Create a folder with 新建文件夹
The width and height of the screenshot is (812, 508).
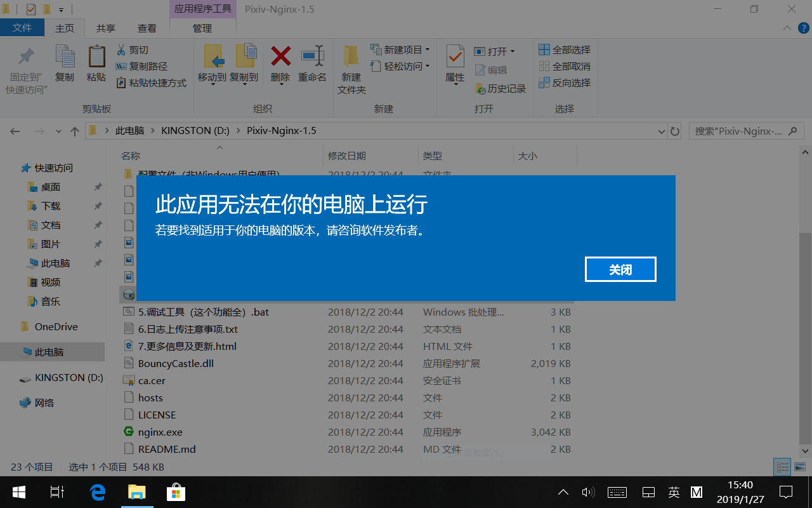pyautogui.click(x=351, y=70)
